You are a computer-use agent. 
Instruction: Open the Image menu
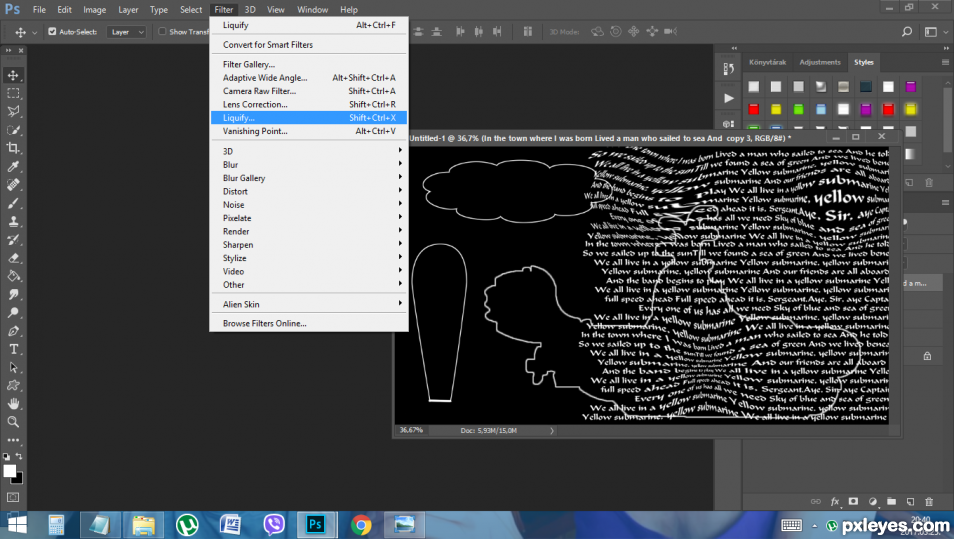pos(94,10)
